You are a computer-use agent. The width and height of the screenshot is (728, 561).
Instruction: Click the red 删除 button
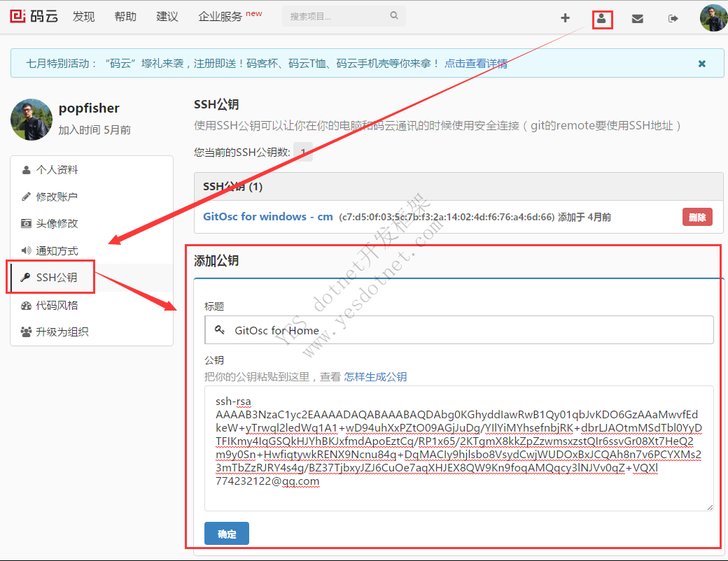[x=696, y=217]
